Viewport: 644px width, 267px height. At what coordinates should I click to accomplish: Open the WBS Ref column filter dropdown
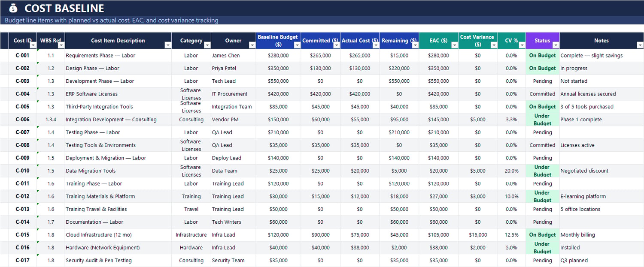61,45
